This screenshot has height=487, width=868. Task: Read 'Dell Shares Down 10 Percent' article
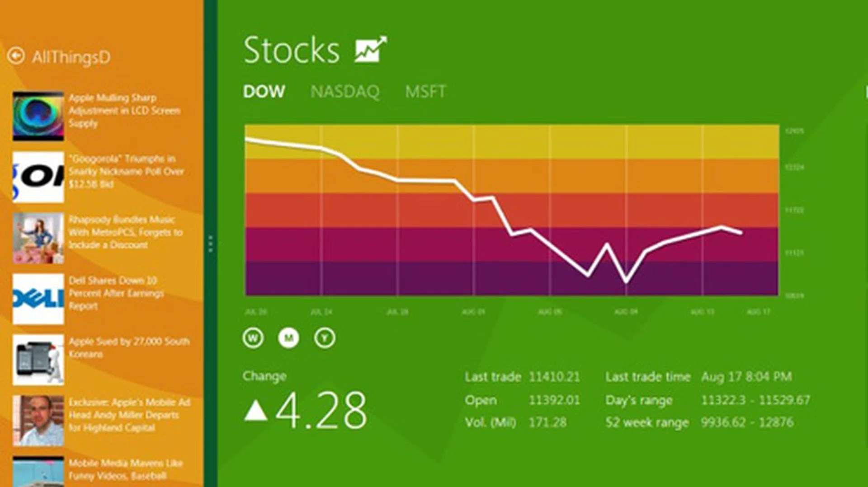click(x=116, y=293)
